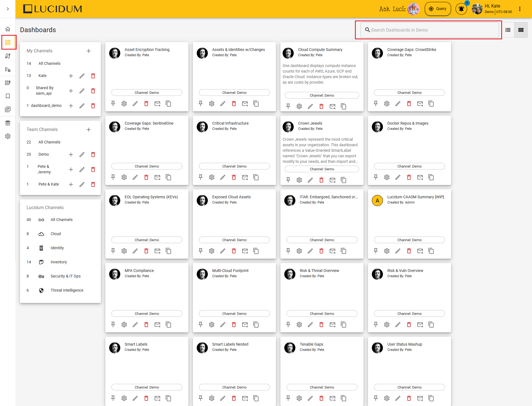The image size is (532, 406).
Task: Open the Exposed Cloud Assets dashboard title
Action: coord(231,197)
